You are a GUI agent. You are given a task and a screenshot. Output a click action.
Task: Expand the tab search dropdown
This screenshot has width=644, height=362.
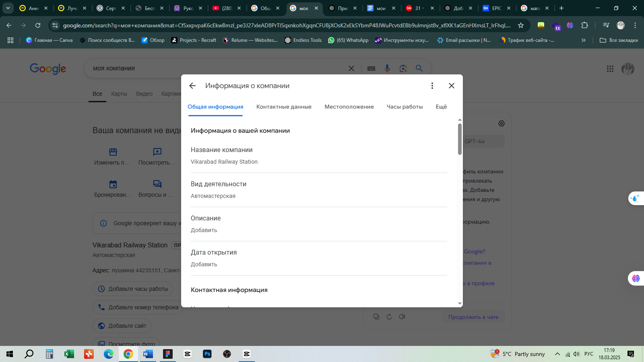(8, 8)
